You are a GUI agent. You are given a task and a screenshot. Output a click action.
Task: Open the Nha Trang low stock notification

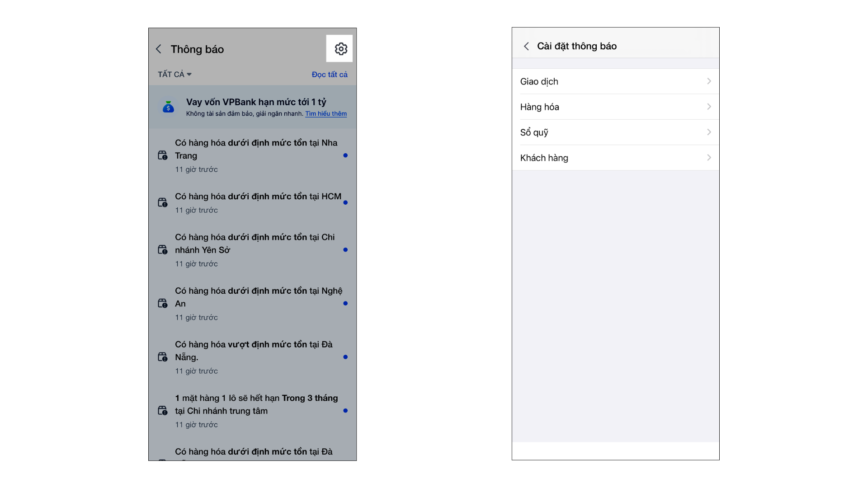point(256,149)
